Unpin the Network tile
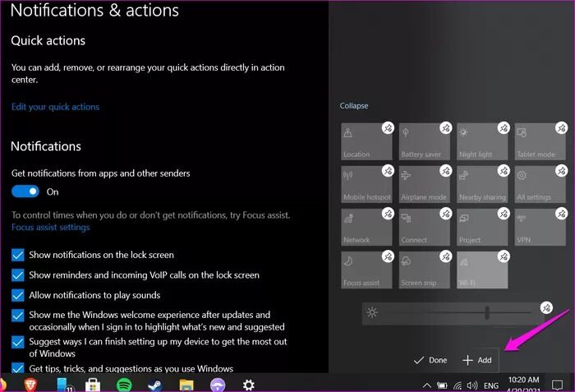575x392 pixels. pyautogui.click(x=388, y=213)
